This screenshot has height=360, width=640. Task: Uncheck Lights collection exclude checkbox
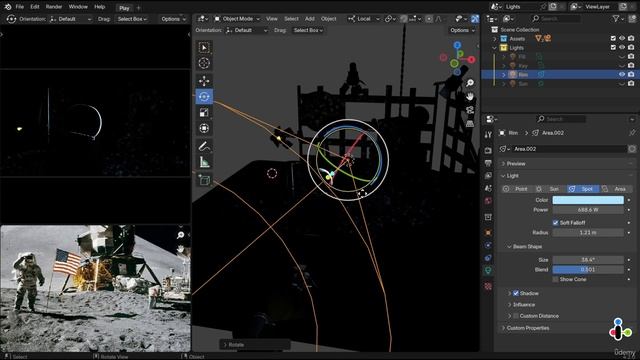pyautogui.click(x=613, y=48)
